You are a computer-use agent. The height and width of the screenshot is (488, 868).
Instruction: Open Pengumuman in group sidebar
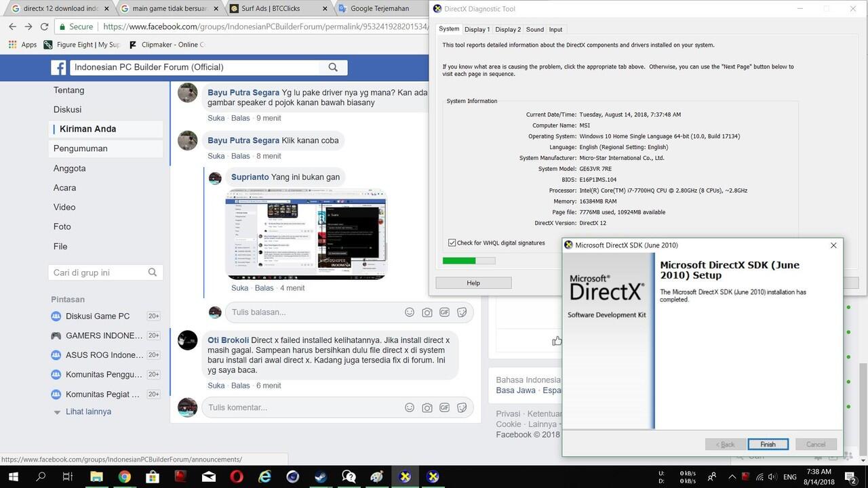click(80, 148)
